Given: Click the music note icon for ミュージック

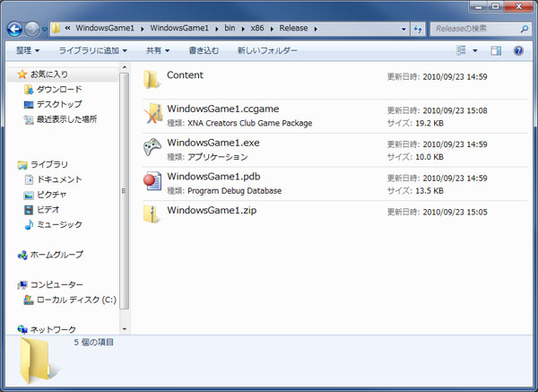Looking at the screenshot, I should [x=29, y=225].
